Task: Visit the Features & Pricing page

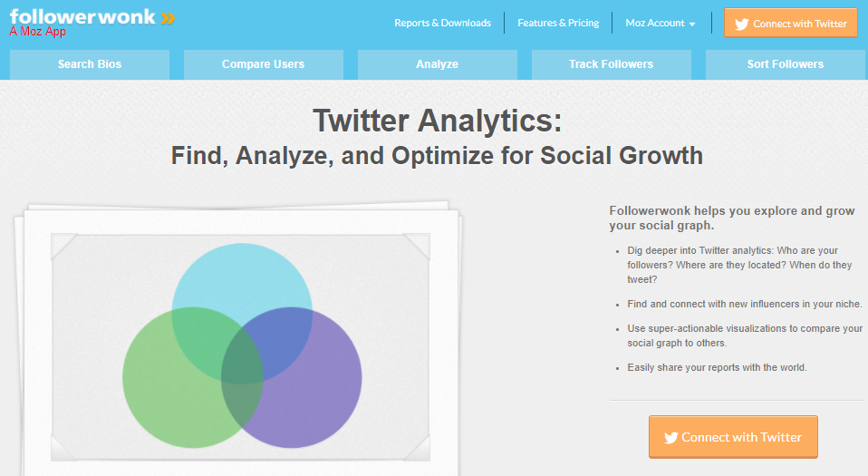Action: [x=558, y=24]
